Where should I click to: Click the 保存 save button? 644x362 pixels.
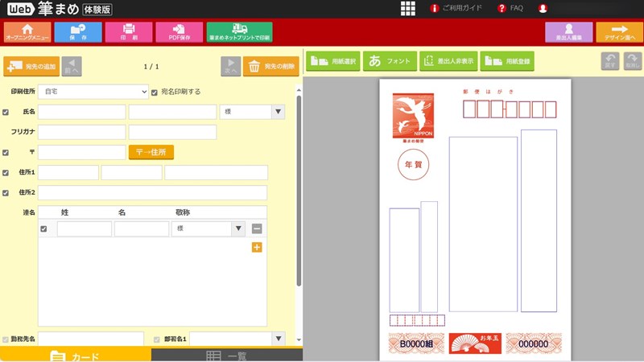(x=78, y=32)
